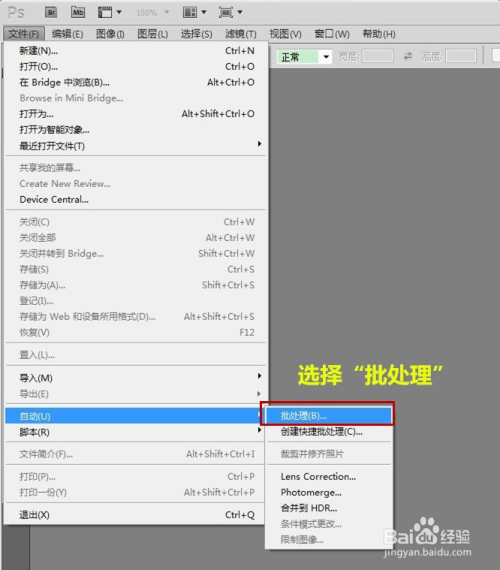500x570 pixels.
Task: Open the Arrange Documents dropdown icon
Action: pyautogui.click(x=195, y=12)
